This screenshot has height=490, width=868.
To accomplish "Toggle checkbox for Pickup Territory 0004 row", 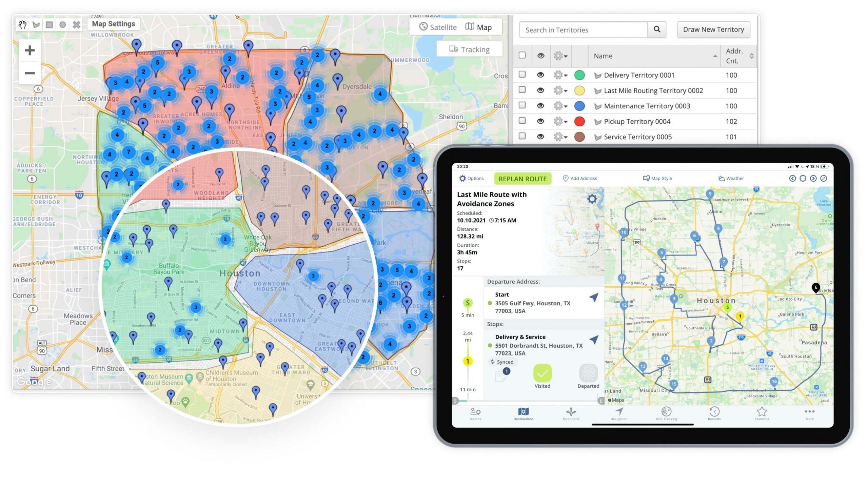I will (x=522, y=122).
